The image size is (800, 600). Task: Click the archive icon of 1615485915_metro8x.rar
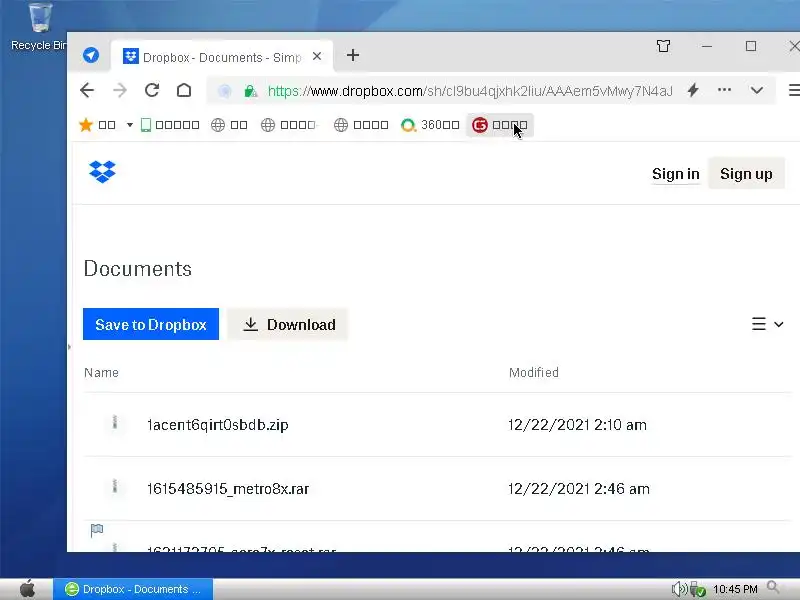(115, 487)
